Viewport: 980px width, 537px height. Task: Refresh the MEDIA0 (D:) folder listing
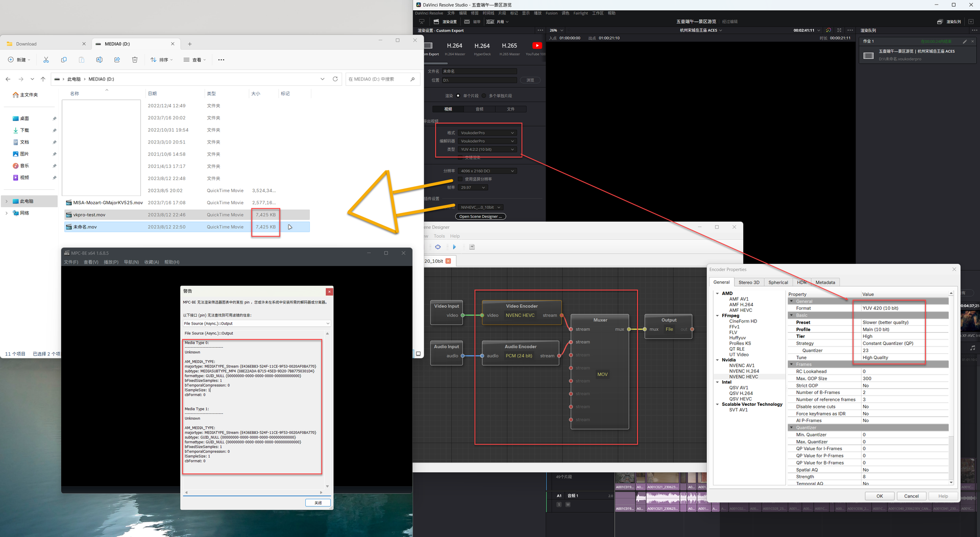point(335,79)
